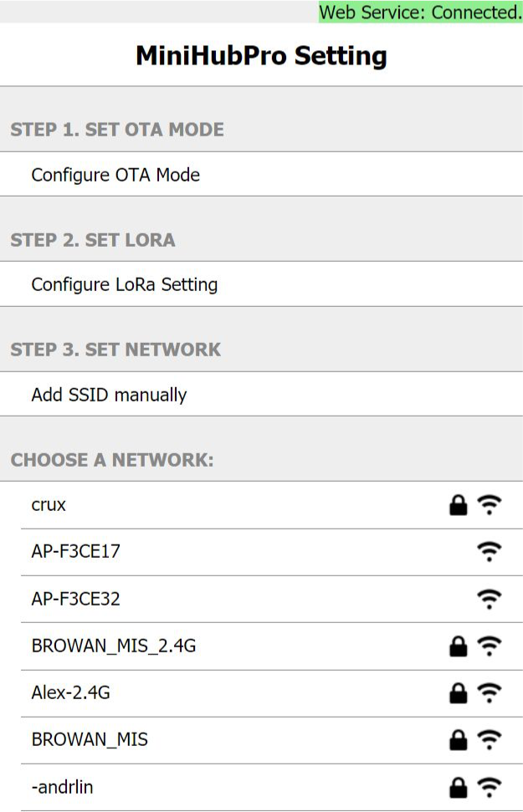Click the lock icon beside -andrlin
This screenshot has width=523, height=812.
coord(459,787)
